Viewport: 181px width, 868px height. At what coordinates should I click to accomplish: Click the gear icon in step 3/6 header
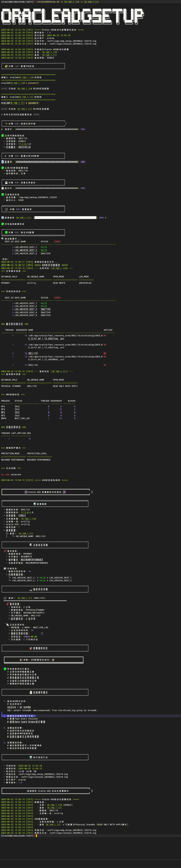pos(5,156)
